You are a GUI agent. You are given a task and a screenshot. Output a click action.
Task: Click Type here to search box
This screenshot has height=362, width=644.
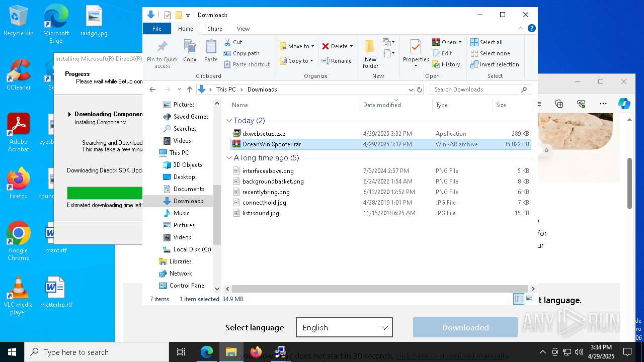[x=97, y=352]
